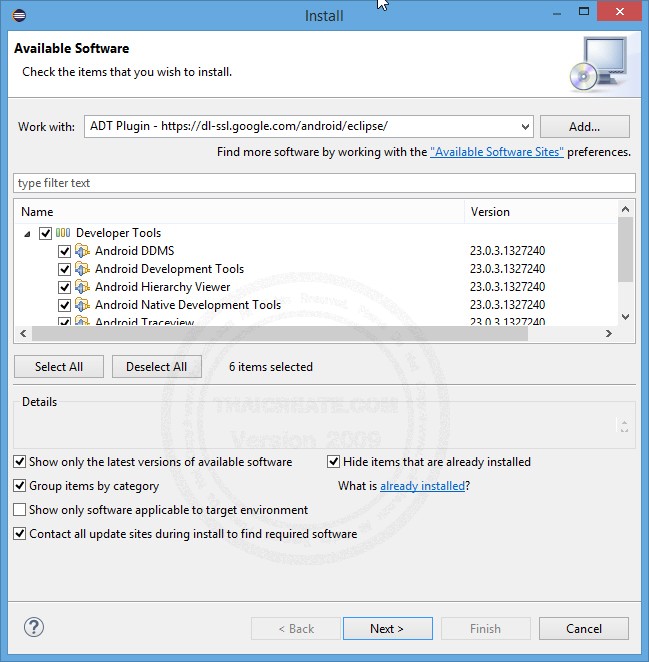Click the Developer Tools category icon
The width and height of the screenshot is (649, 662).
63,233
